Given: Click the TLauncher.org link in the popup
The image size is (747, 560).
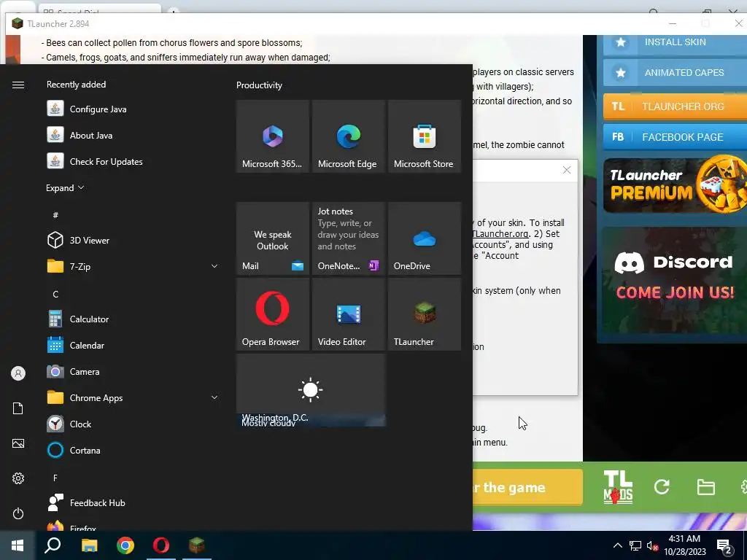Looking at the screenshot, I should (500, 234).
